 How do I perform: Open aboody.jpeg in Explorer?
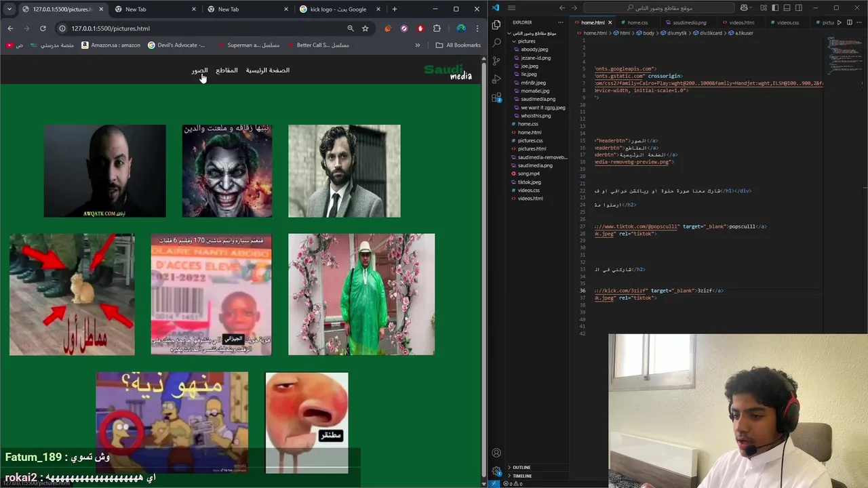534,49
